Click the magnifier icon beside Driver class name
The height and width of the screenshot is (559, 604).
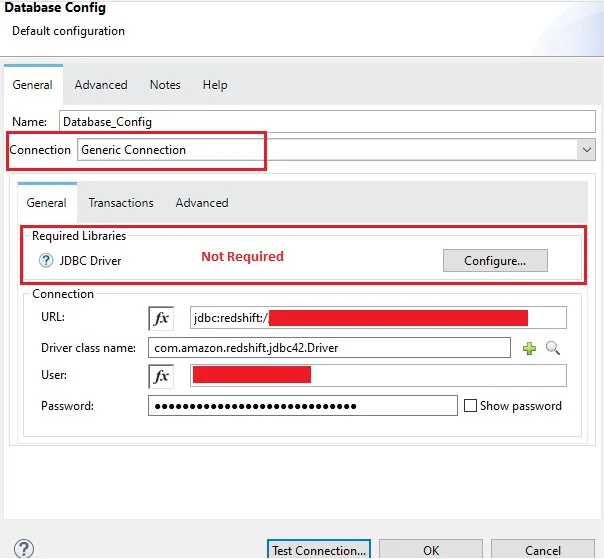[x=553, y=348]
